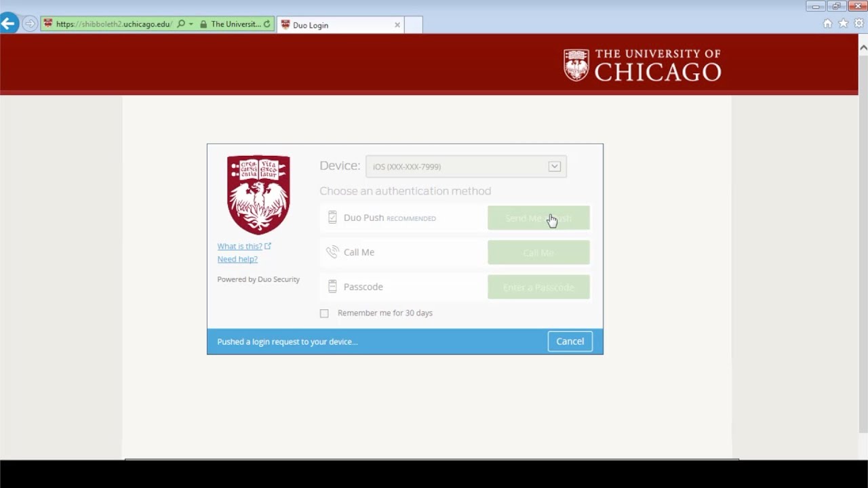
Task: Click the Passcode device icon
Action: [332, 287]
